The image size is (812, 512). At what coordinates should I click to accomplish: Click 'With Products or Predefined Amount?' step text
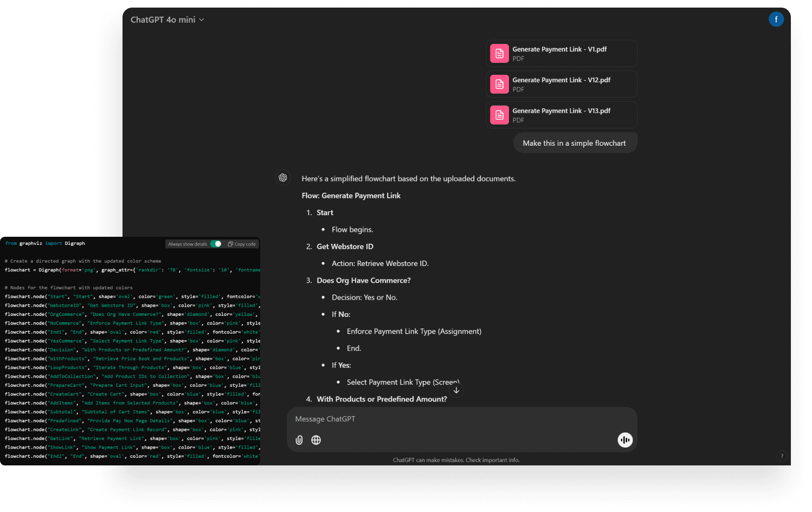[x=382, y=399]
